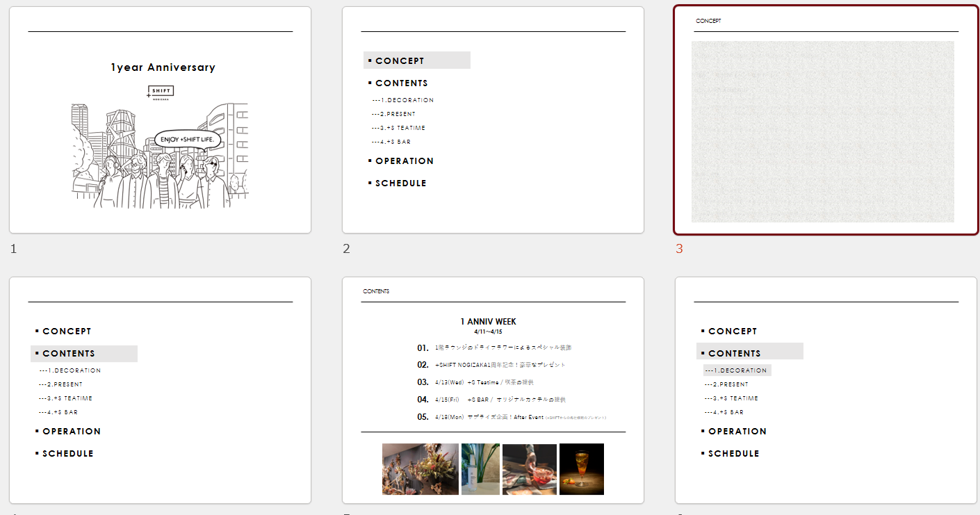980x515 pixels.
Task: Click the cocktail glass photo on slide 5
Action: [x=582, y=469]
